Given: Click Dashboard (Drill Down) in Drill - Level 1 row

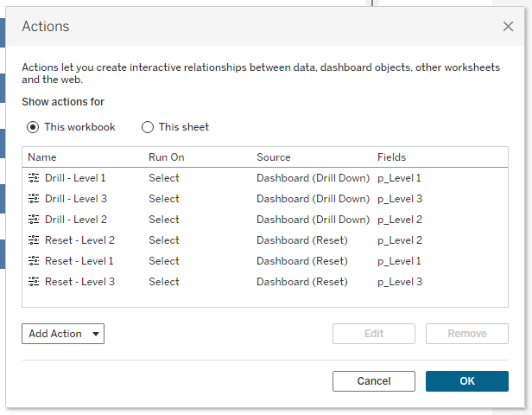Looking at the screenshot, I should (x=313, y=178).
